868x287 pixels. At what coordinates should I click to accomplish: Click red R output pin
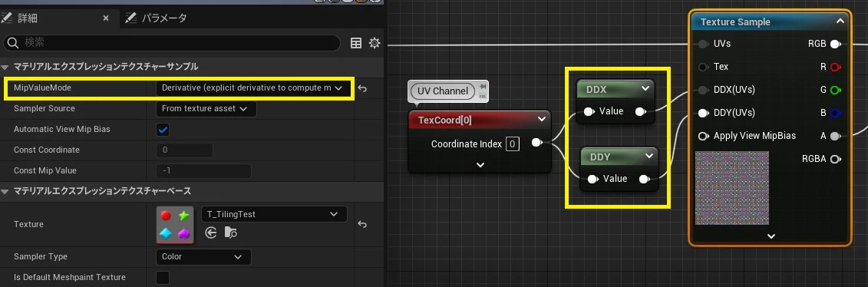click(x=836, y=67)
